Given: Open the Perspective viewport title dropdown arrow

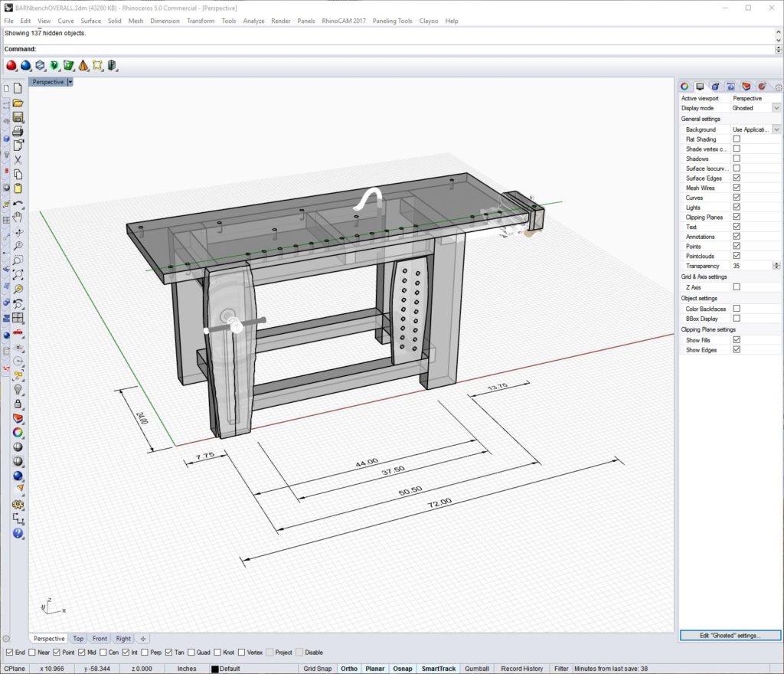Looking at the screenshot, I should pos(70,81).
